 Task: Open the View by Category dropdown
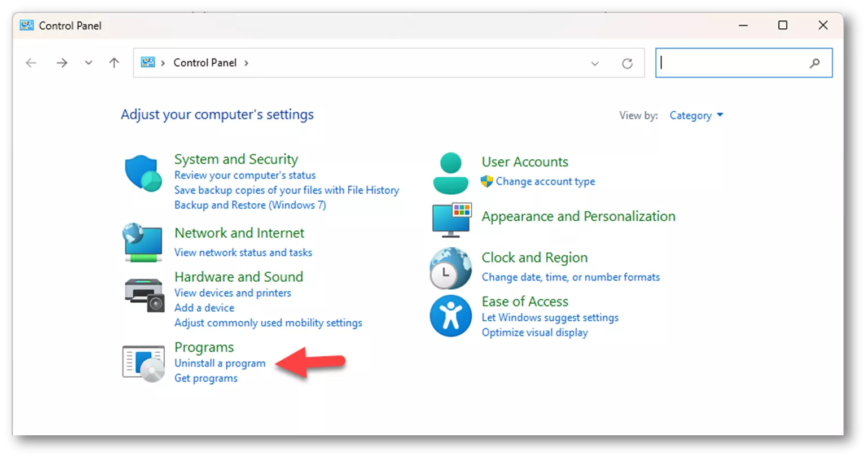pos(695,115)
